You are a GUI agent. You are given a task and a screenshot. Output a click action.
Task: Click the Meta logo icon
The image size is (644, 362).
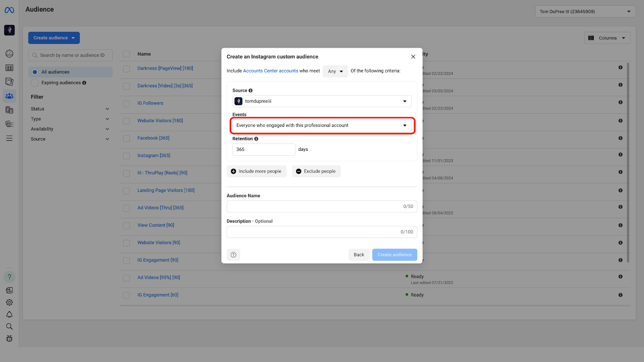9,10
